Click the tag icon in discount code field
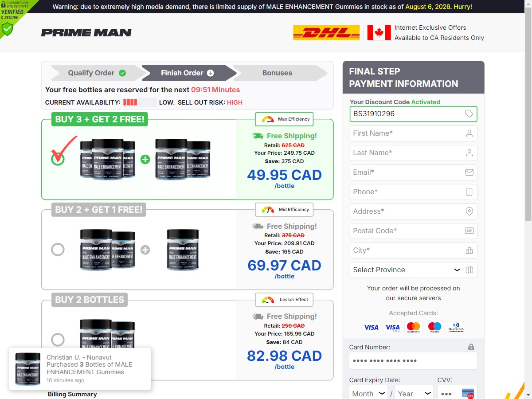Image resolution: width=532 pixels, height=399 pixels. (x=469, y=114)
